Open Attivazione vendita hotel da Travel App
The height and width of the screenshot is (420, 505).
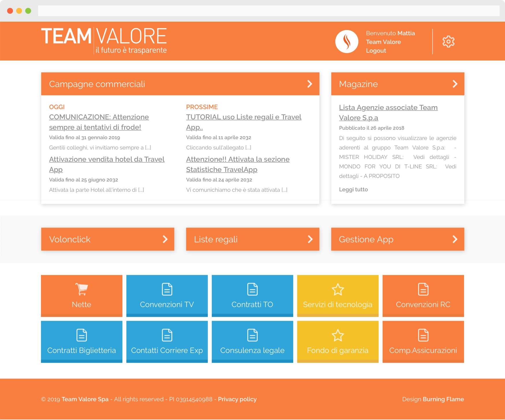click(107, 164)
